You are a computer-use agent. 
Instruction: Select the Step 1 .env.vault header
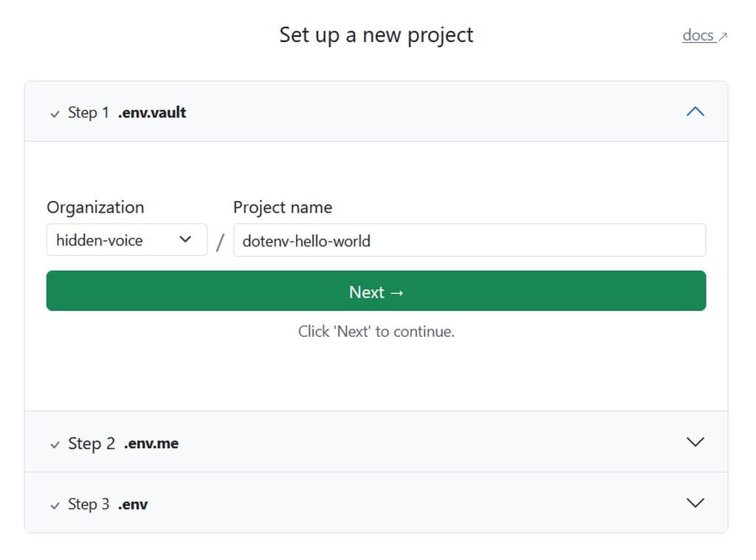pos(127,112)
